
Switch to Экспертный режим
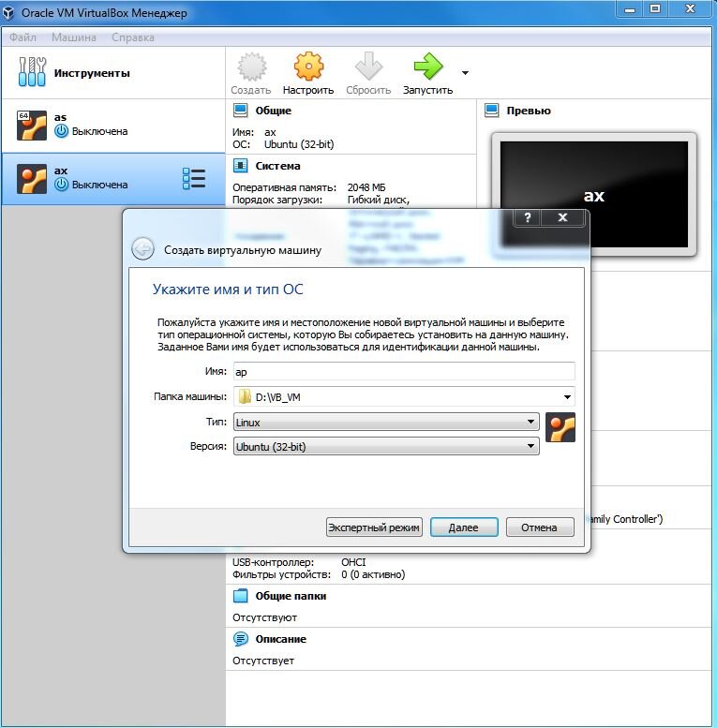coord(374,527)
